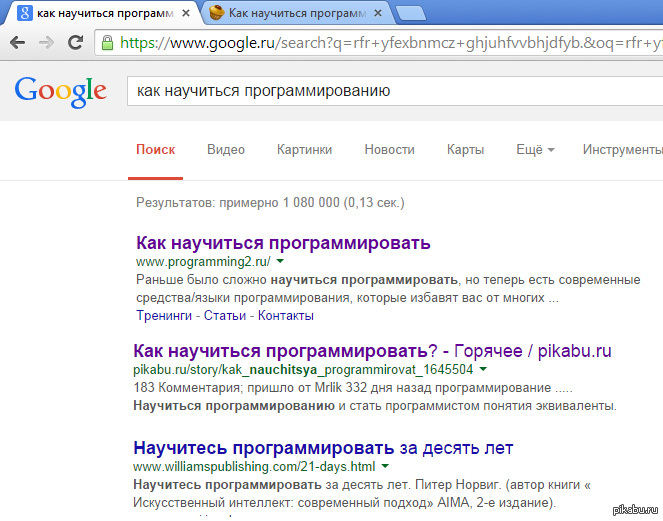Expand arrow next to www.programming2.ru/

pyautogui.click(x=280, y=261)
